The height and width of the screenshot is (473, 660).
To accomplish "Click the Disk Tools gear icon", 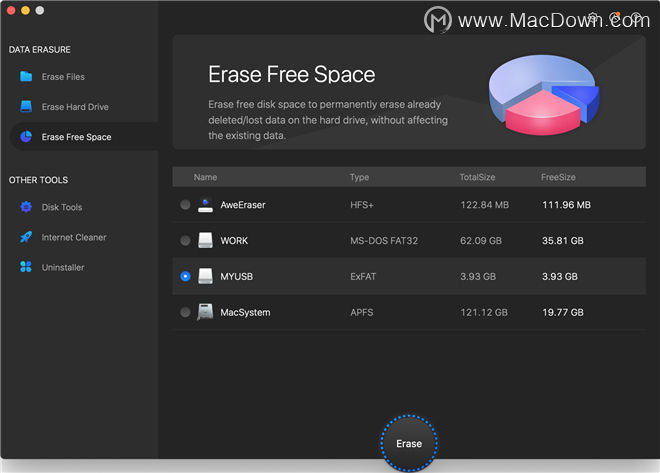I will point(26,207).
